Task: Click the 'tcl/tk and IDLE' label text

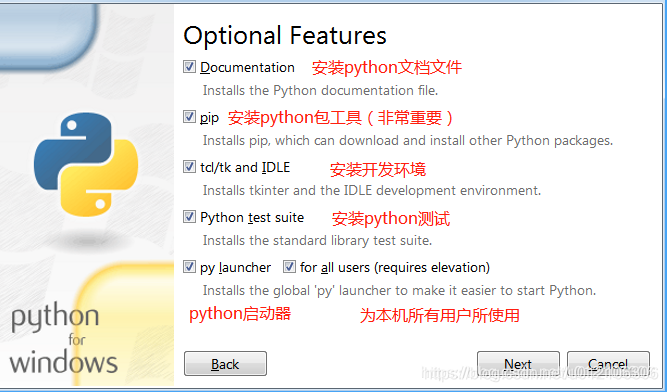Action: pos(245,167)
